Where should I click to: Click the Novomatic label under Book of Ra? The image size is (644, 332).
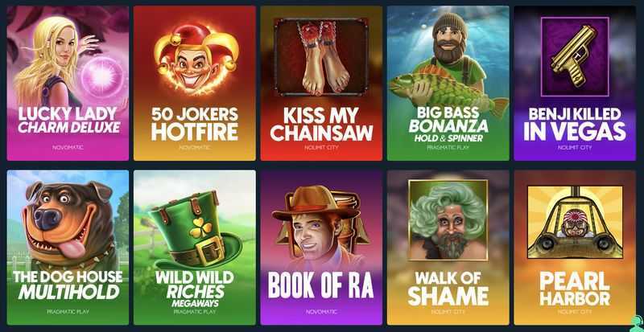coord(321,312)
